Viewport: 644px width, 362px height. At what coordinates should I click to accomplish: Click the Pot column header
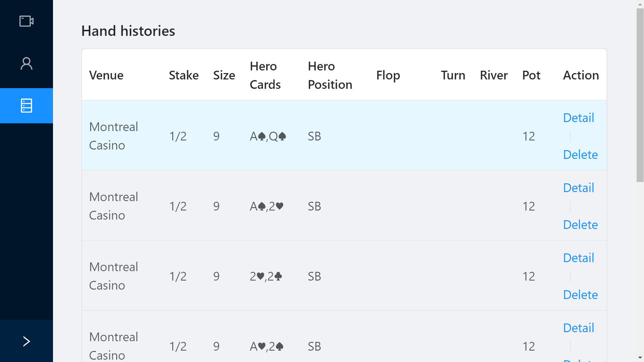531,75
